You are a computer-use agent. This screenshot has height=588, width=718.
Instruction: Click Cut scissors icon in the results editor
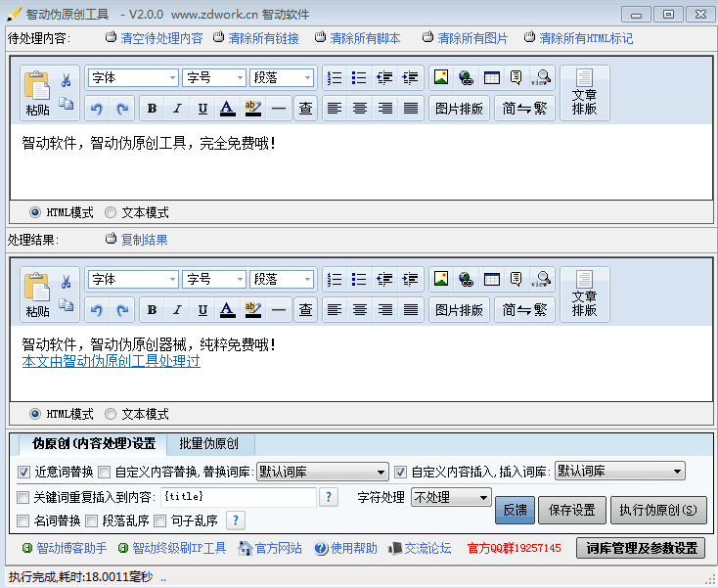pyautogui.click(x=66, y=282)
